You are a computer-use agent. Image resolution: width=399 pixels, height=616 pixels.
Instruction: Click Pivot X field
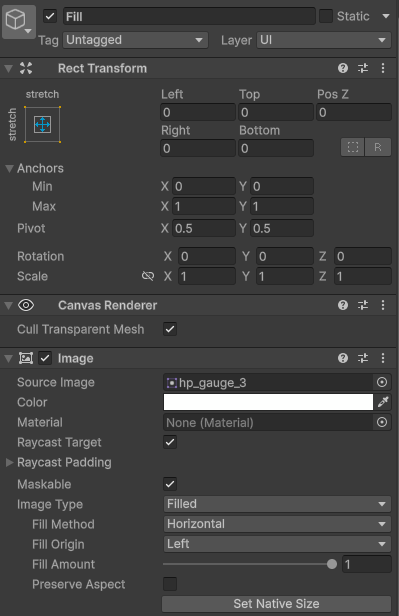click(203, 228)
